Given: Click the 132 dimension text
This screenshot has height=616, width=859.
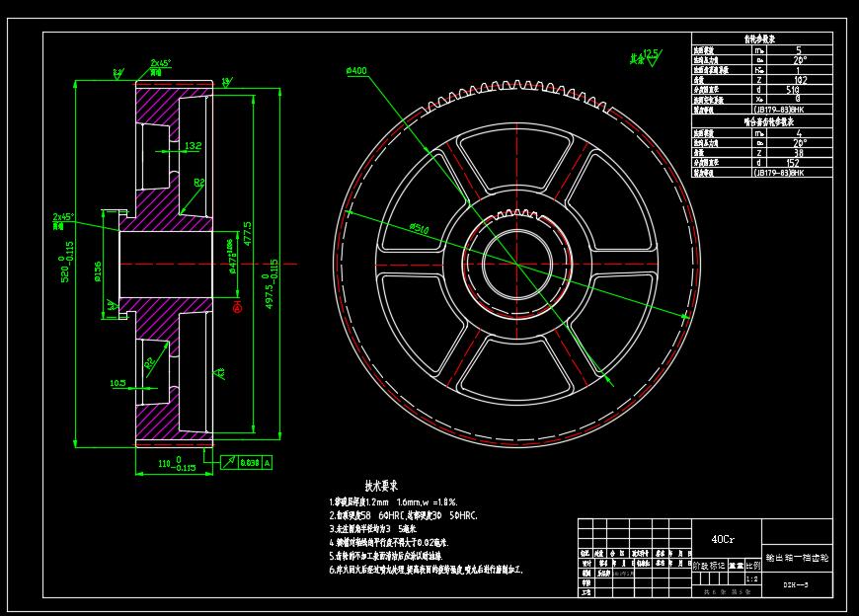Looking at the screenshot, I should pyautogui.click(x=193, y=146).
